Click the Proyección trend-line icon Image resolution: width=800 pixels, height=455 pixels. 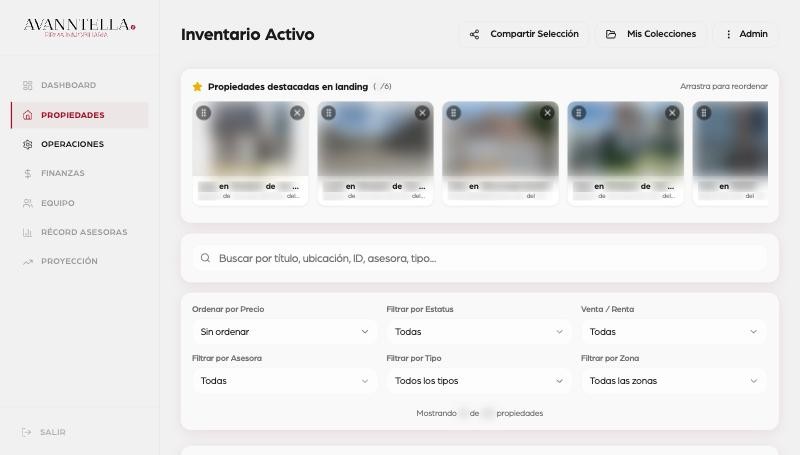tap(28, 261)
